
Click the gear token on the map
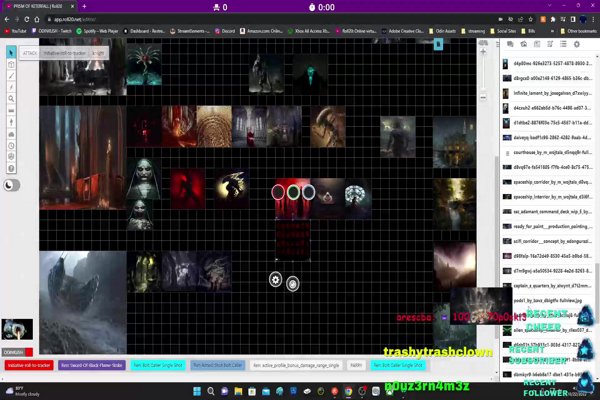point(276,280)
